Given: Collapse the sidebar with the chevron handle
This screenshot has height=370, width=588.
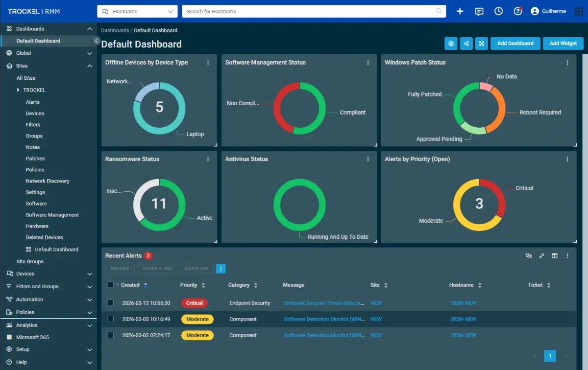Looking at the screenshot, I should coord(97,41).
